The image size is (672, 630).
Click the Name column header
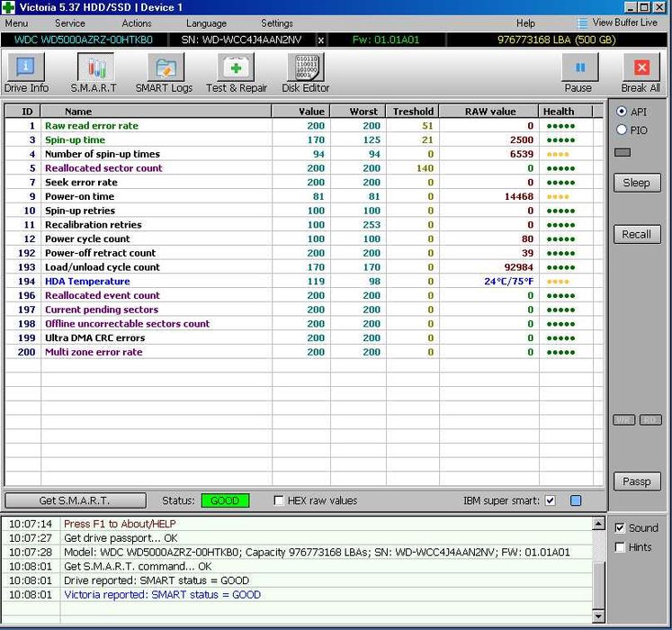pyautogui.click(x=156, y=112)
